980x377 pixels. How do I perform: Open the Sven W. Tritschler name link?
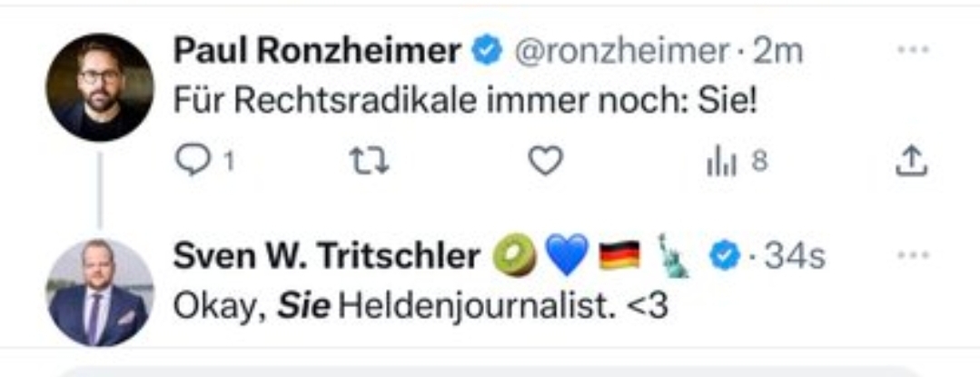(x=326, y=257)
